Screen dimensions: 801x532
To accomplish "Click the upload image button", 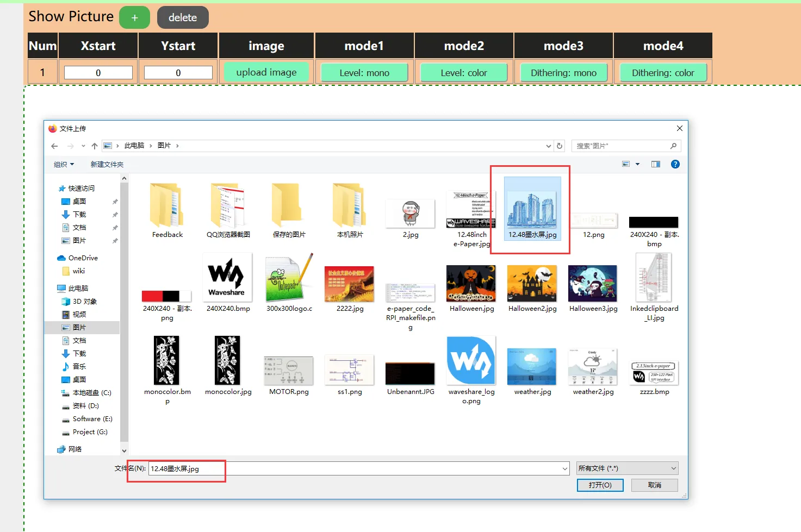I will click(x=266, y=72).
